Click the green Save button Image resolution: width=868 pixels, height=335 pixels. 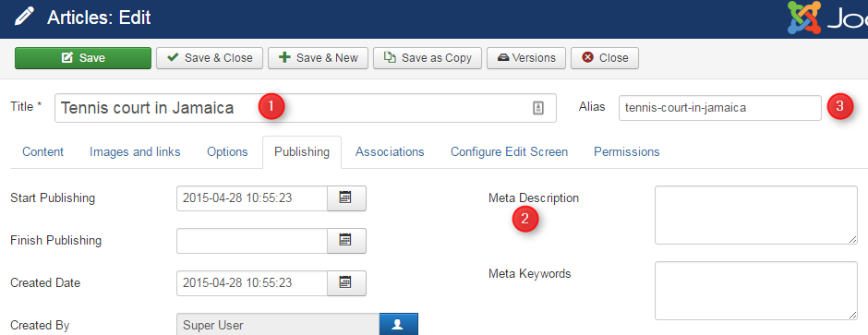pos(83,58)
